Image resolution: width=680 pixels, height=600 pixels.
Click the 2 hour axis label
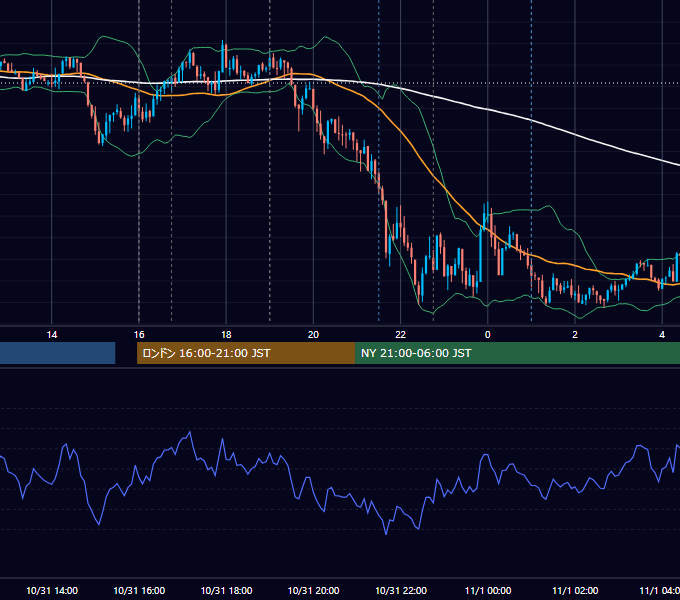tap(575, 335)
